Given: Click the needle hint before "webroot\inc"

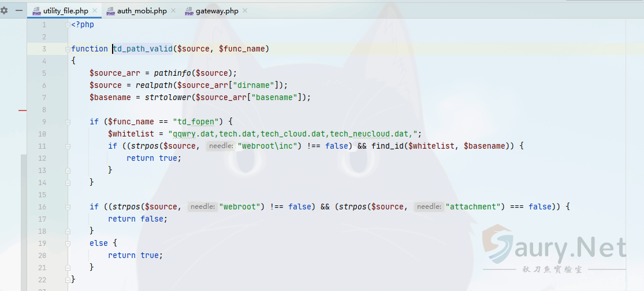Looking at the screenshot, I should [220, 146].
